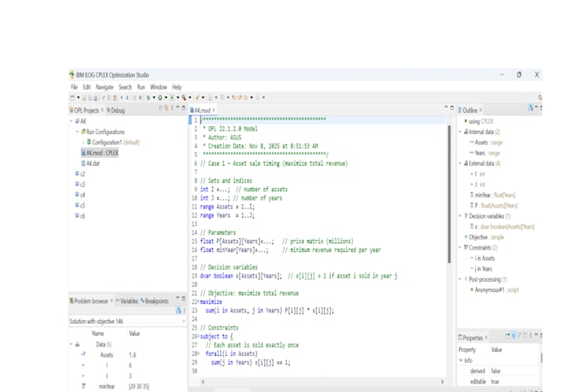Switch to the Variables tab
Screen dimensions: 581x392
pyautogui.click(x=126, y=301)
